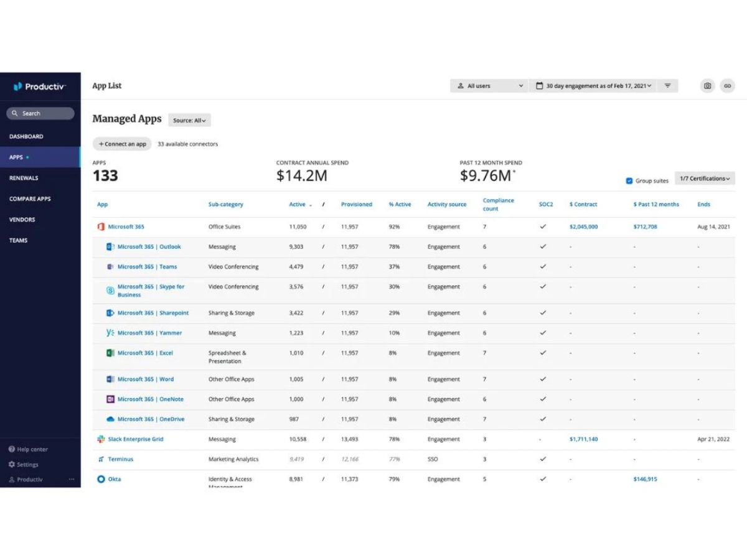Click the Aug 14, 2021 end date
The height and width of the screenshot is (560, 747).
[x=714, y=227]
